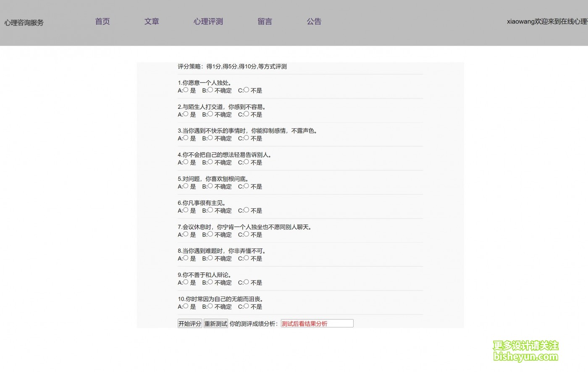Click the "开始评分" scoring button
This screenshot has height=372, width=588.
tap(189, 323)
